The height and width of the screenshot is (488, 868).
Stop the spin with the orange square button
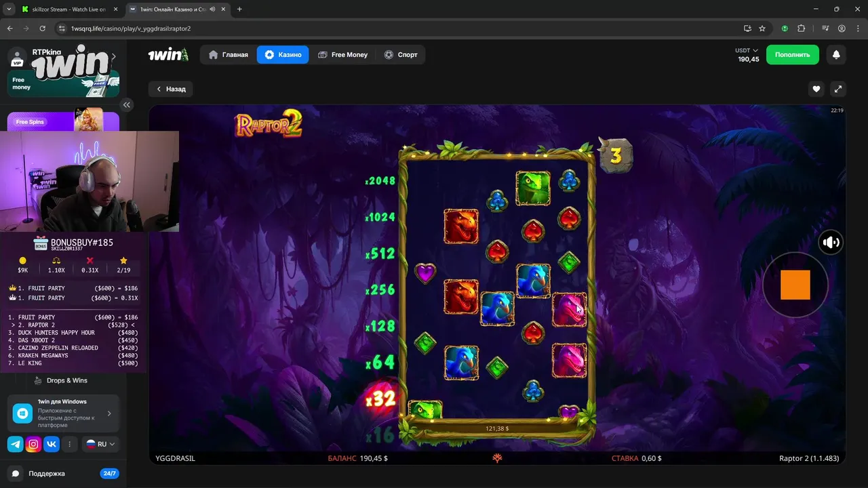(795, 285)
